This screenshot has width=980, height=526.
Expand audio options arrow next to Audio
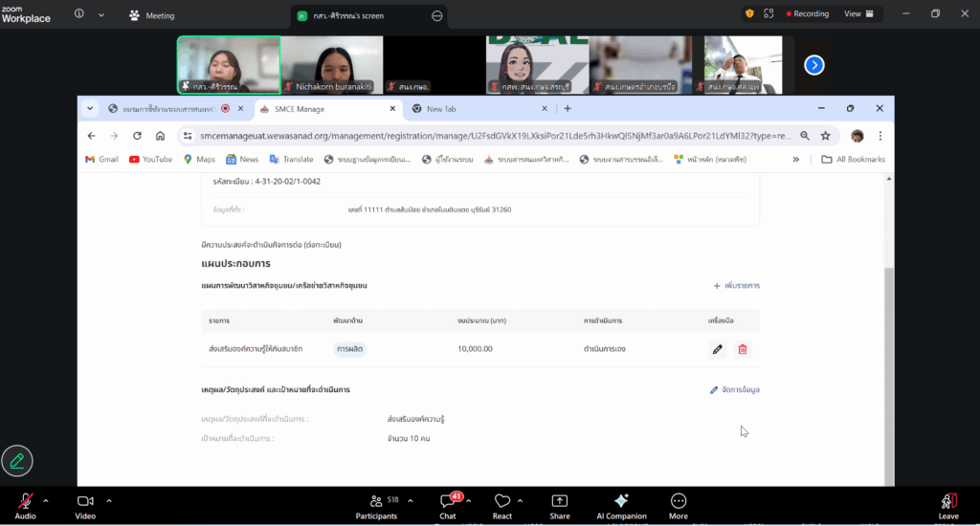point(47,500)
